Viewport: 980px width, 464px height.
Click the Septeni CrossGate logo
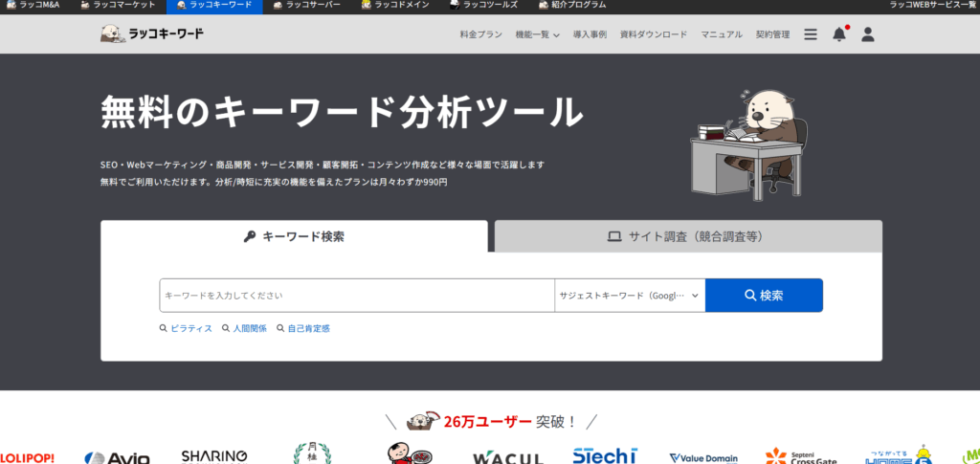[x=801, y=456]
